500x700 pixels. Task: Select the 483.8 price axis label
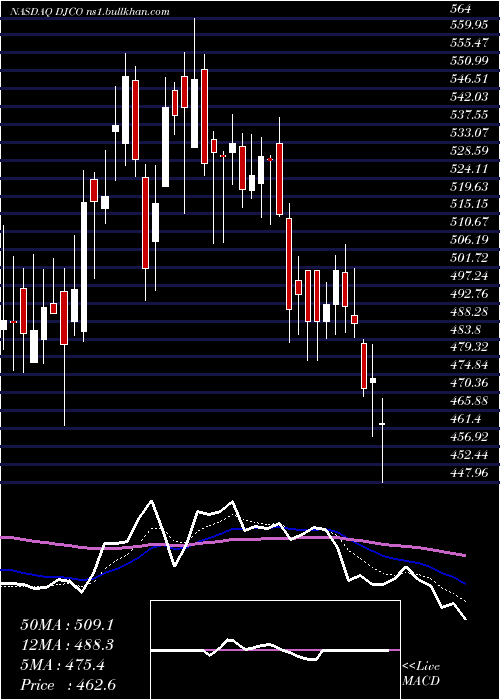466,329
